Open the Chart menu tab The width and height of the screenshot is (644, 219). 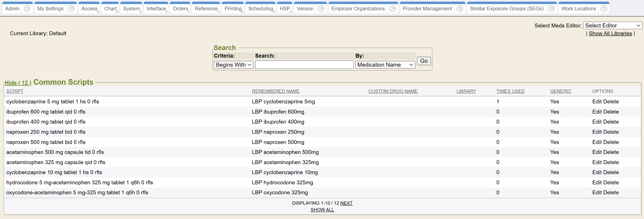(x=110, y=8)
